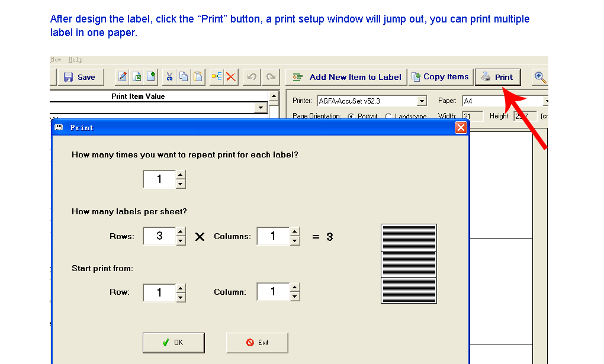
Task: Click Add New Item to Label
Action: pos(347,77)
